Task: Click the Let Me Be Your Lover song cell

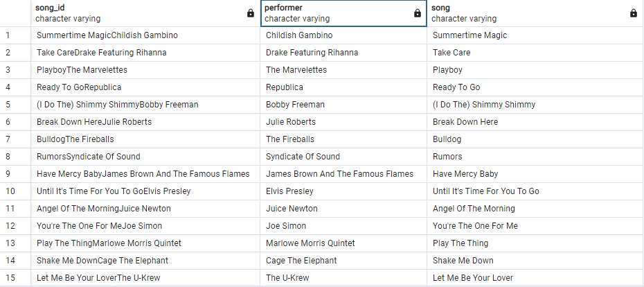Action: point(473,278)
